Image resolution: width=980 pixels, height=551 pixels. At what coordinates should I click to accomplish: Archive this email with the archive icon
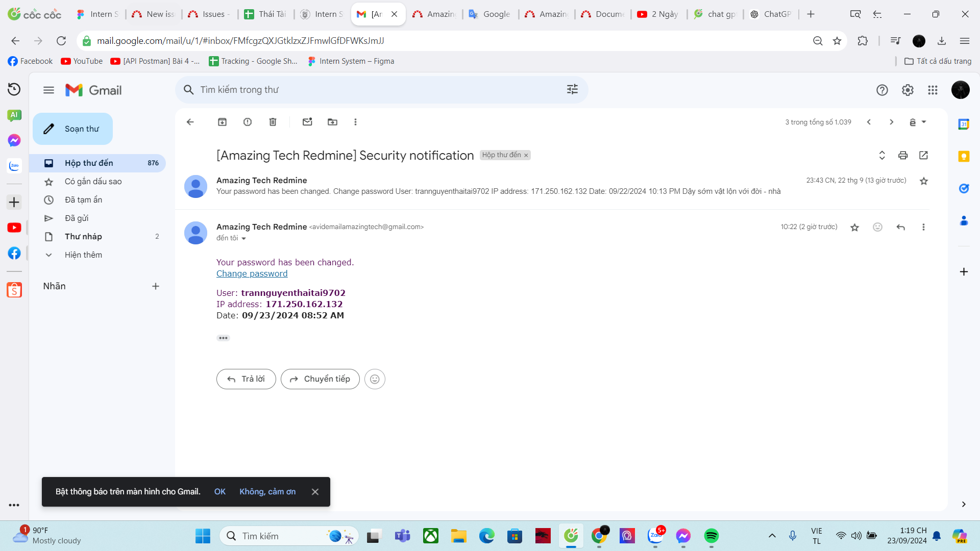pyautogui.click(x=222, y=122)
